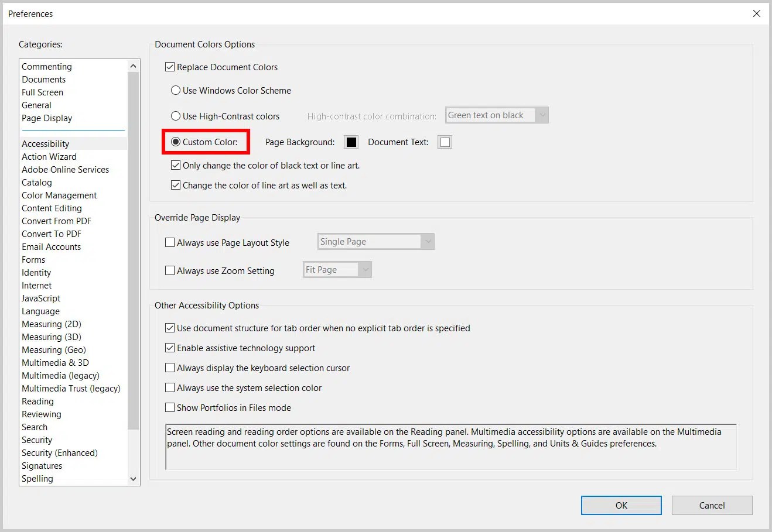
Task: Open the Document Text color swatch
Action: click(x=445, y=142)
